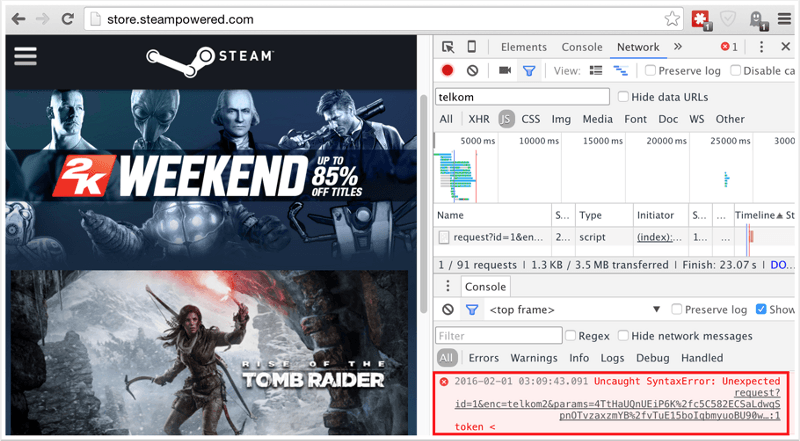This screenshot has width=800, height=441.
Task: Open the Steam mobile hamburger menu
Action: tap(26, 56)
